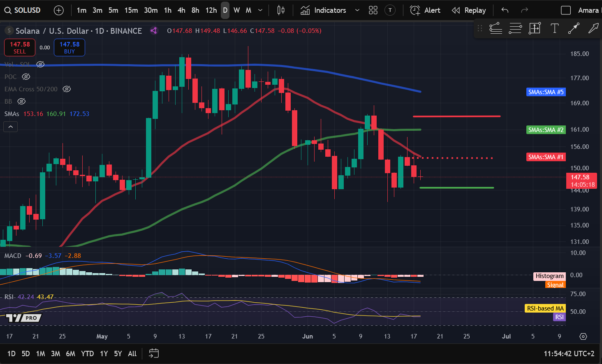
Task: Start bar Replay mode
Action: pyautogui.click(x=469, y=10)
